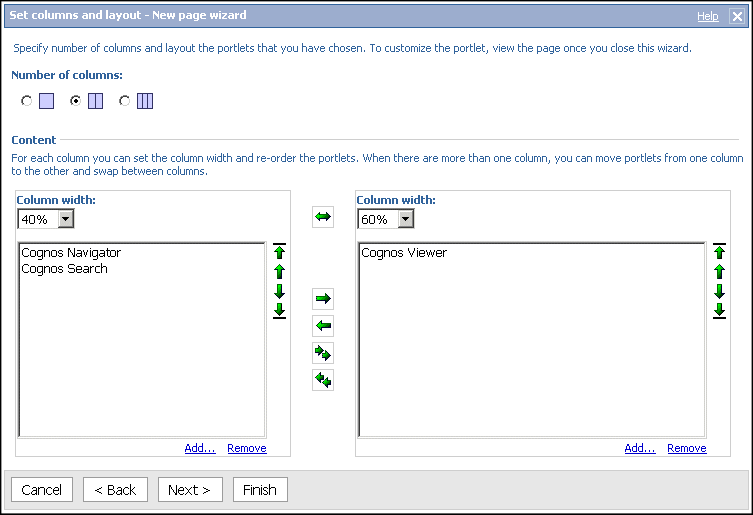Click the two-column layout icon

tap(96, 101)
